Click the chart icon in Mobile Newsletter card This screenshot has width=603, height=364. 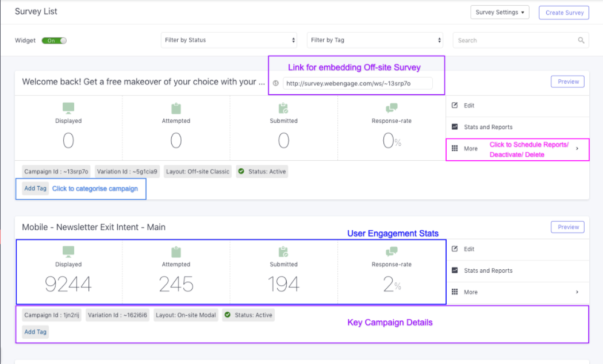(x=455, y=270)
